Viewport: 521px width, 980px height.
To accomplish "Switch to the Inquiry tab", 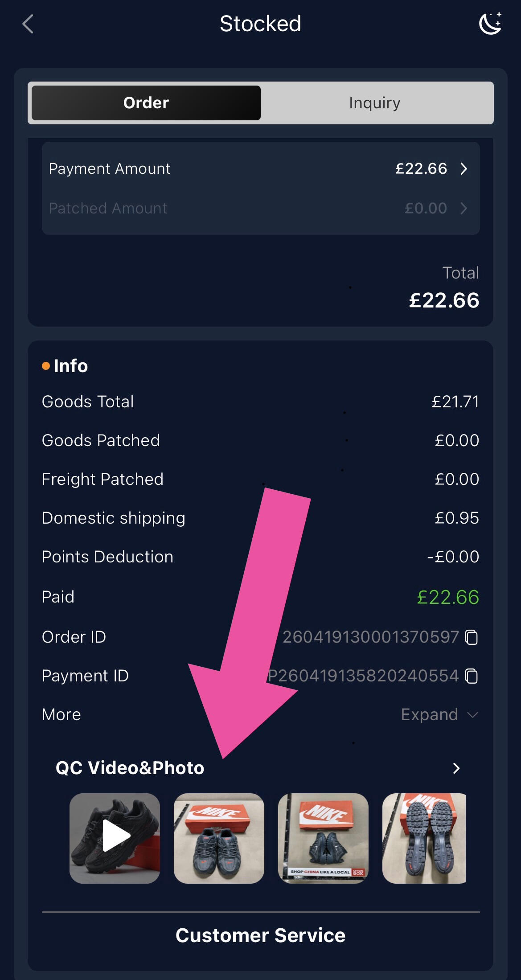I will pos(374,103).
